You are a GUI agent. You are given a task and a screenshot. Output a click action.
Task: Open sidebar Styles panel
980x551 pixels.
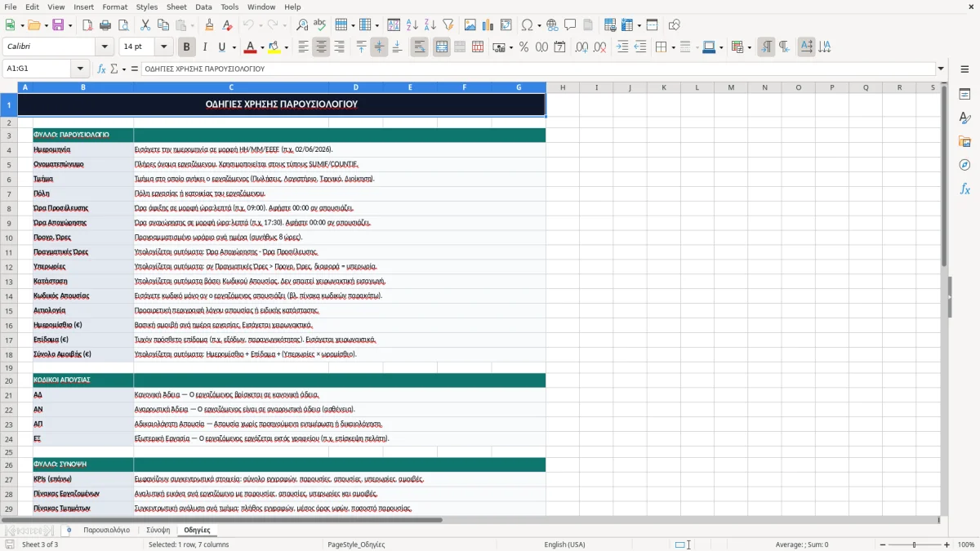pos(964,118)
